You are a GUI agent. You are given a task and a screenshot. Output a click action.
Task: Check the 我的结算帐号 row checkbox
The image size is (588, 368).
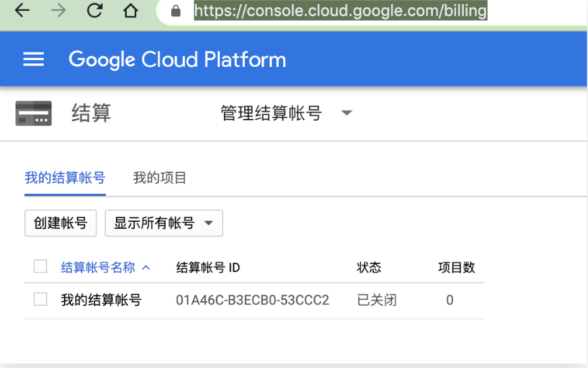pyautogui.click(x=40, y=299)
